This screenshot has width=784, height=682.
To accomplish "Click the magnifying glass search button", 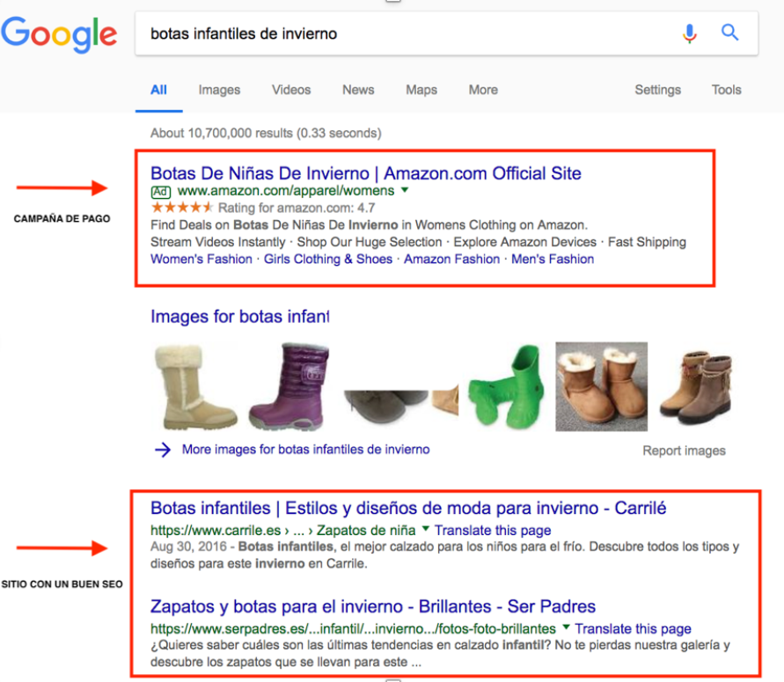I will click(729, 33).
